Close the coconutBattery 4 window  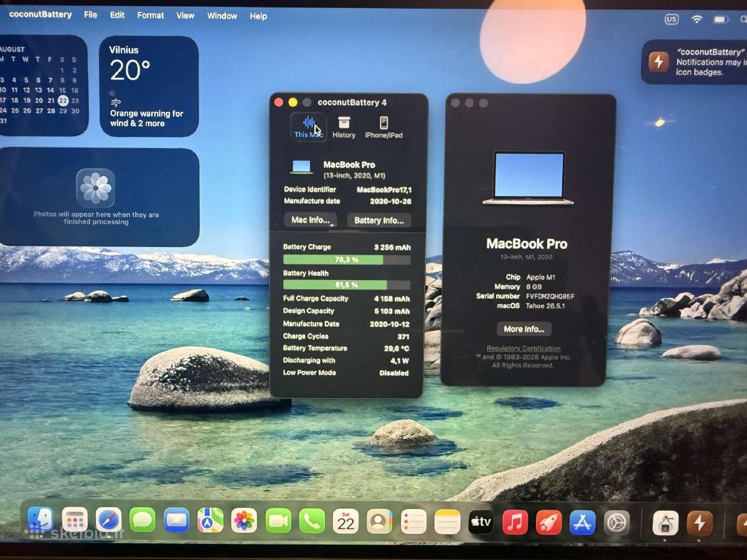click(x=279, y=102)
